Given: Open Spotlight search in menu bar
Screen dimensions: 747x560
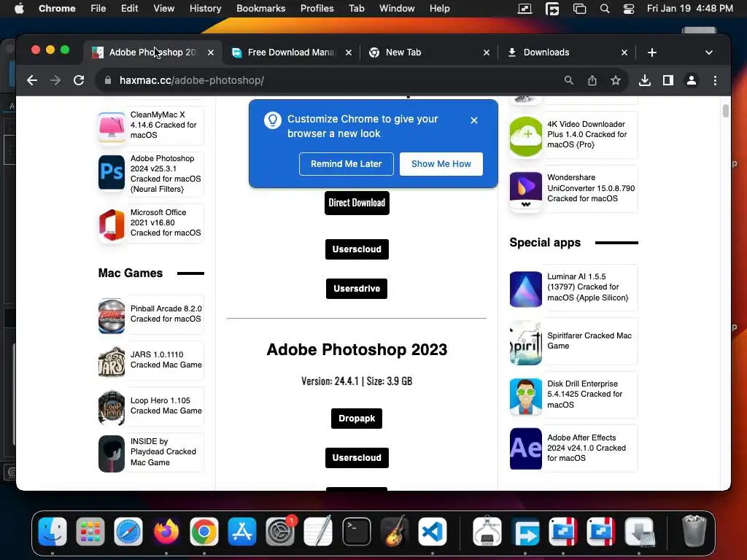Looking at the screenshot, I should click(605, 9).
